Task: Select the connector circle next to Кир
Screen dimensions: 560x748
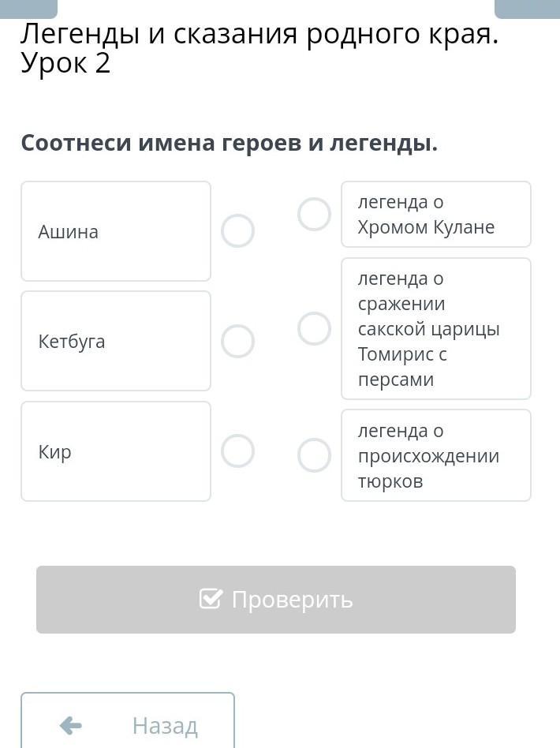Action: click(237, 451)
